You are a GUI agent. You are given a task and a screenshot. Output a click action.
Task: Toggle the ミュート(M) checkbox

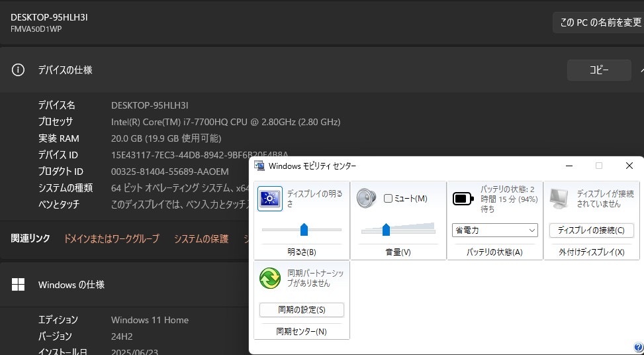388,199
